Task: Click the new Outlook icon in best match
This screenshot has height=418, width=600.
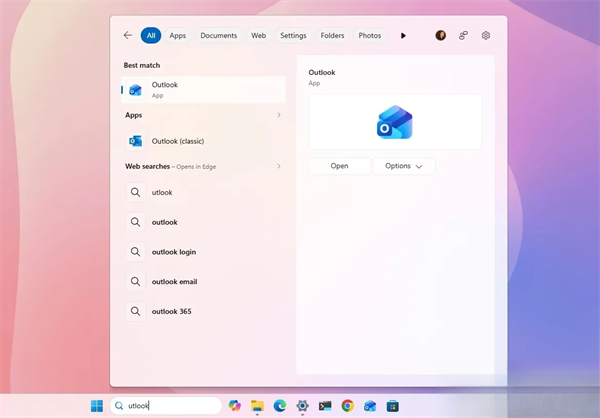Action: pyautogui.click(x=135, y=90)
